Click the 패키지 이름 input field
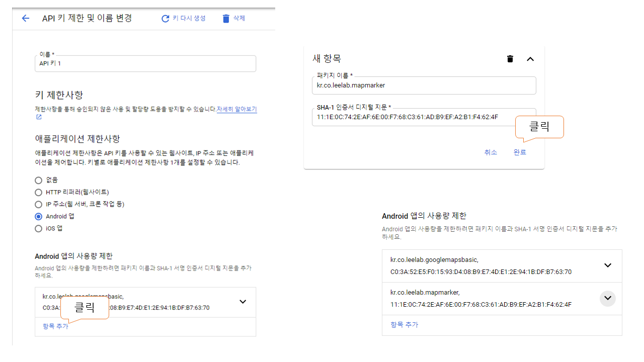The image size is (644, 362). [x=424, y=85]
